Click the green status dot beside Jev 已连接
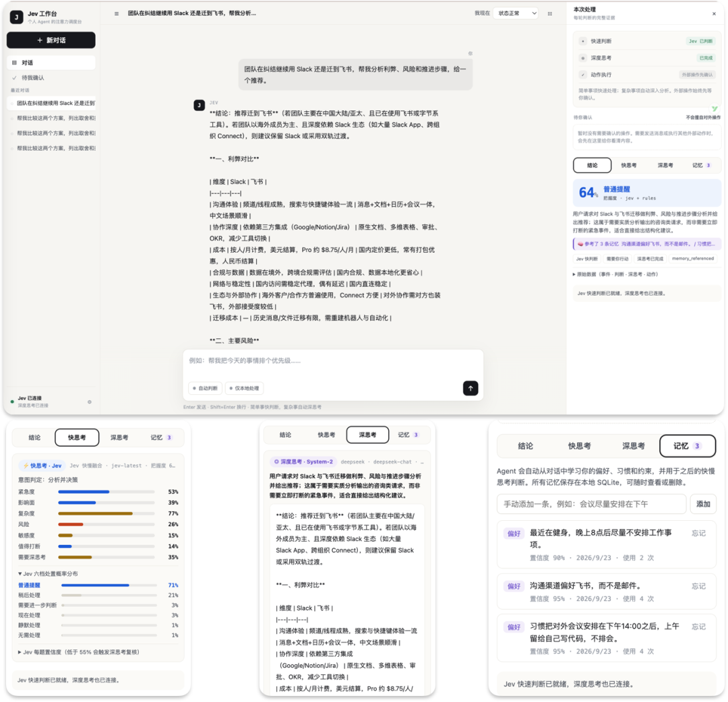The width and height of the screenshot is (728, 702). (x=12, y=402)
